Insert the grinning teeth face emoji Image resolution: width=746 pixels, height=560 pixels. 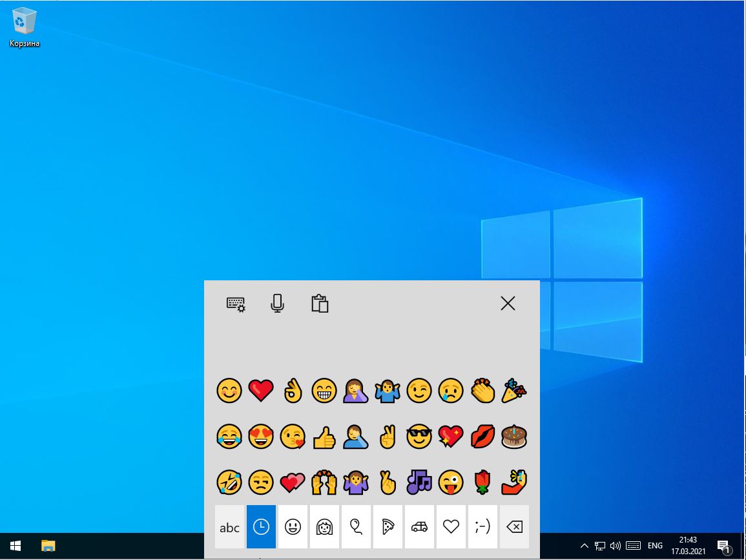[324, 391]
